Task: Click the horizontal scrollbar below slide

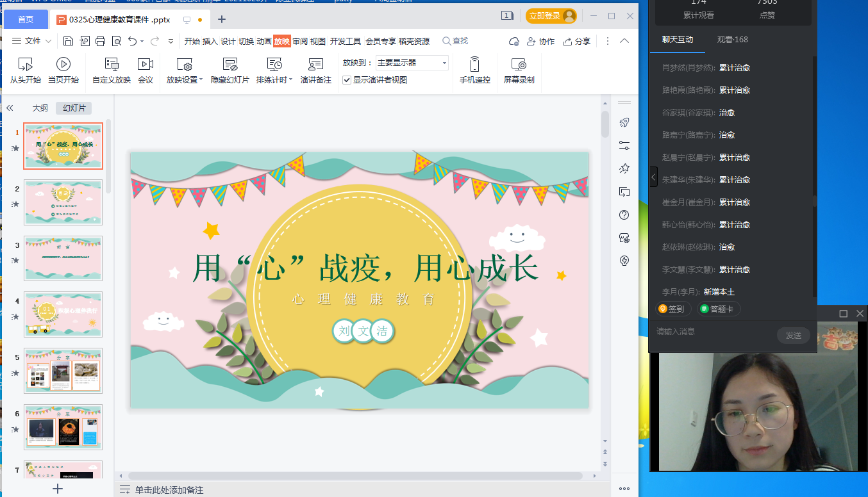Action: click(x=355, y=476)
